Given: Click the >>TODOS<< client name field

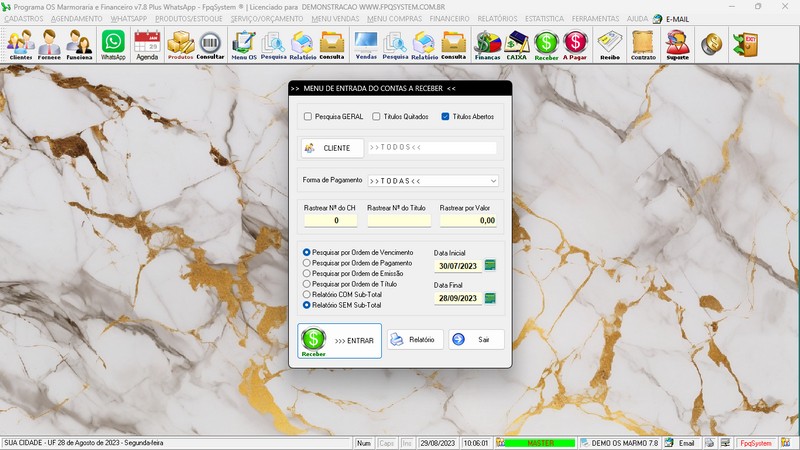Looking at the screenshot, I should (x=432, y=147).
